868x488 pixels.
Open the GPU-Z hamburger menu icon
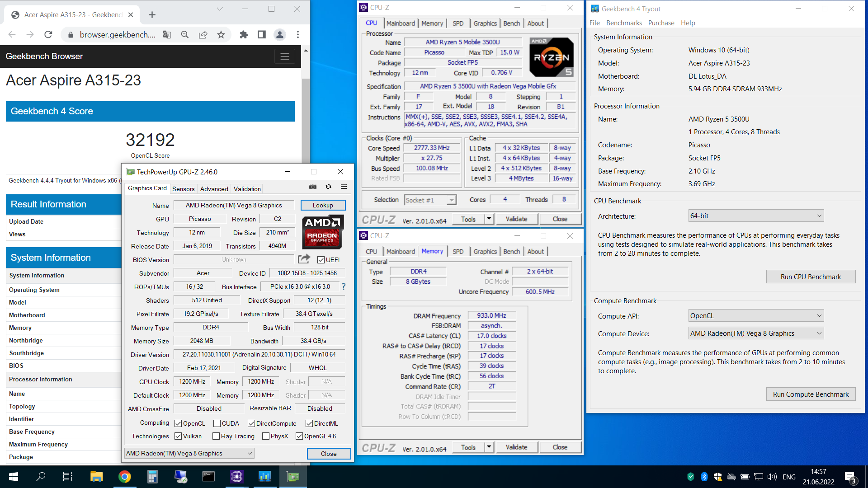point(344,187)
